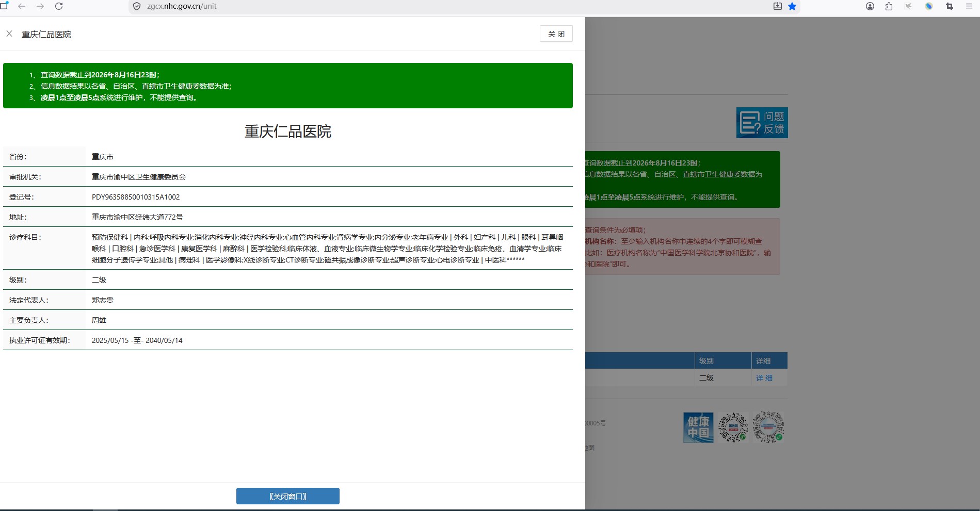Image resolution: width=980 pixels, height=511 pixels.
Task: Click the address 重庆市渝中区经纬大道772号
Action: click(137, 217)
